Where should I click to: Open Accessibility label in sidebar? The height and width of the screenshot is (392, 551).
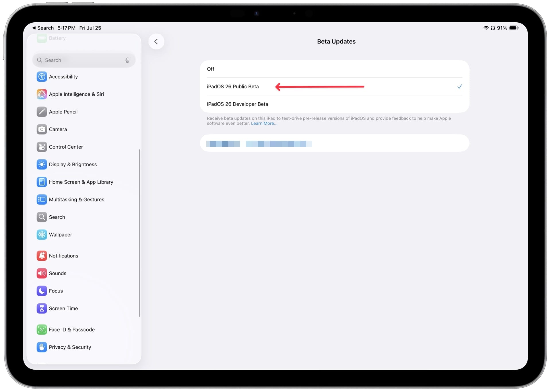63,77
